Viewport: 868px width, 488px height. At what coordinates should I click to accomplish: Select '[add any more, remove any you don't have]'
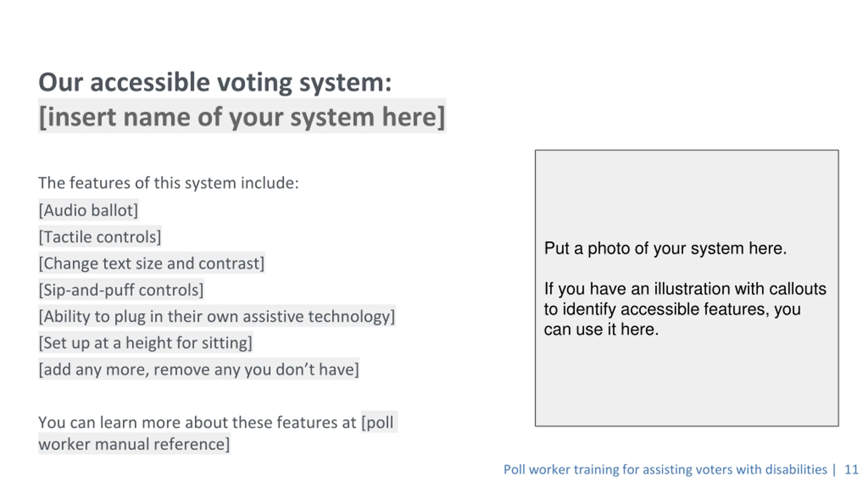click(199, 369)
